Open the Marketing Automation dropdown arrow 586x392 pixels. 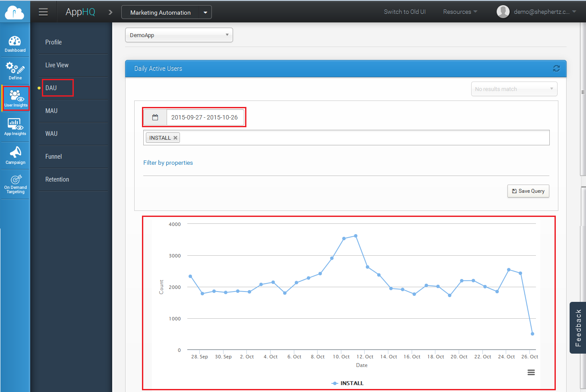click(205, 13)
